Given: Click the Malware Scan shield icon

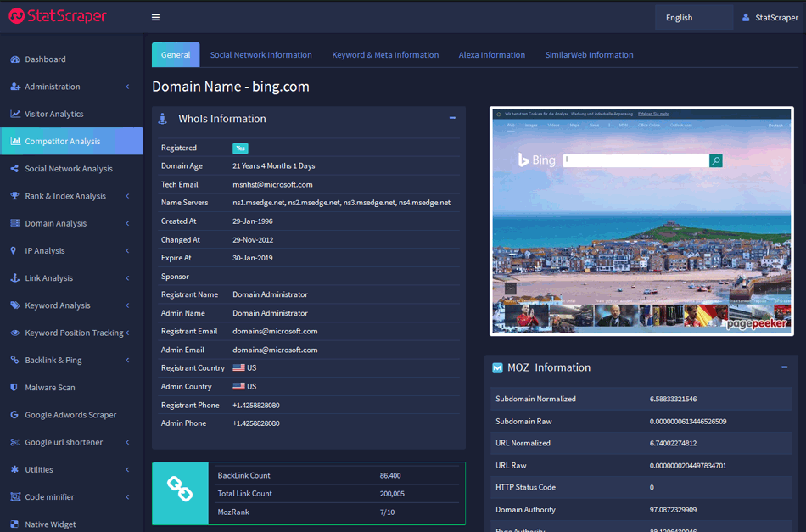Looking at the screenshot, I should (x=14, y=387).
